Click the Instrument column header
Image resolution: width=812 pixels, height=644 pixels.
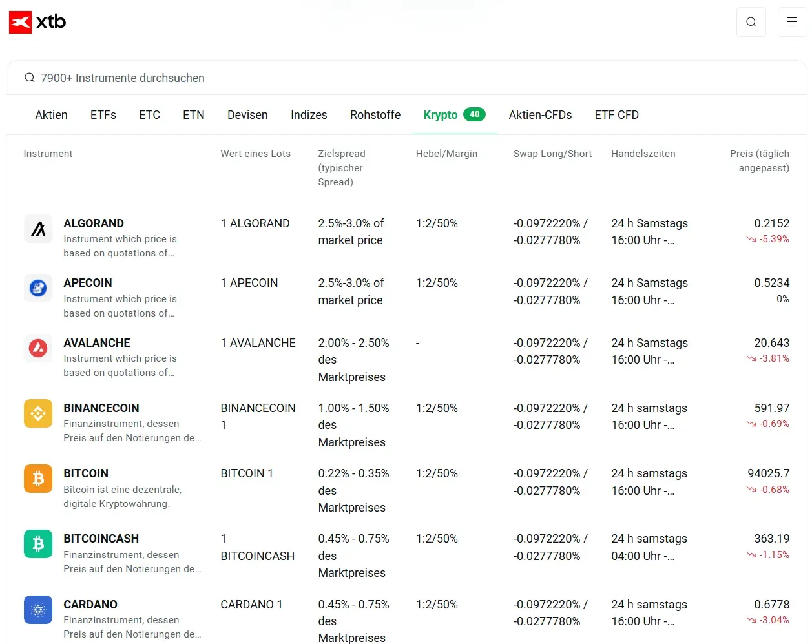coord(48,154)
